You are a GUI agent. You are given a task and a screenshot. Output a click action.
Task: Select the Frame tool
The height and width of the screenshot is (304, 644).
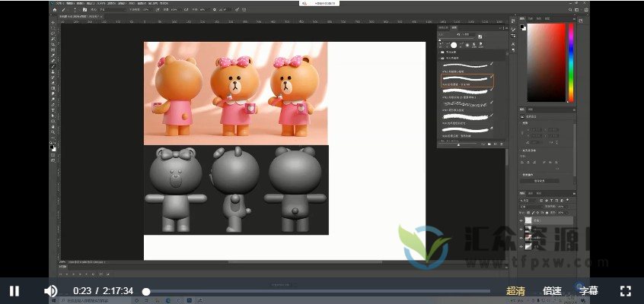point(53,49)
